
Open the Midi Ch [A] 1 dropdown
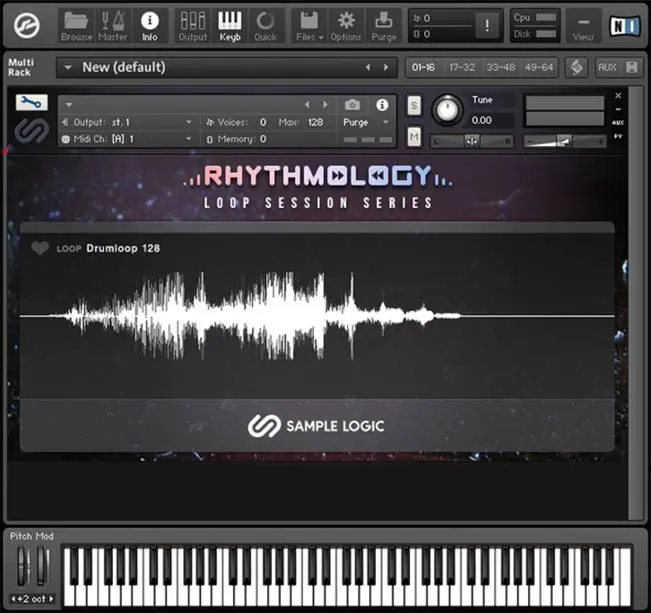[127, 139]
